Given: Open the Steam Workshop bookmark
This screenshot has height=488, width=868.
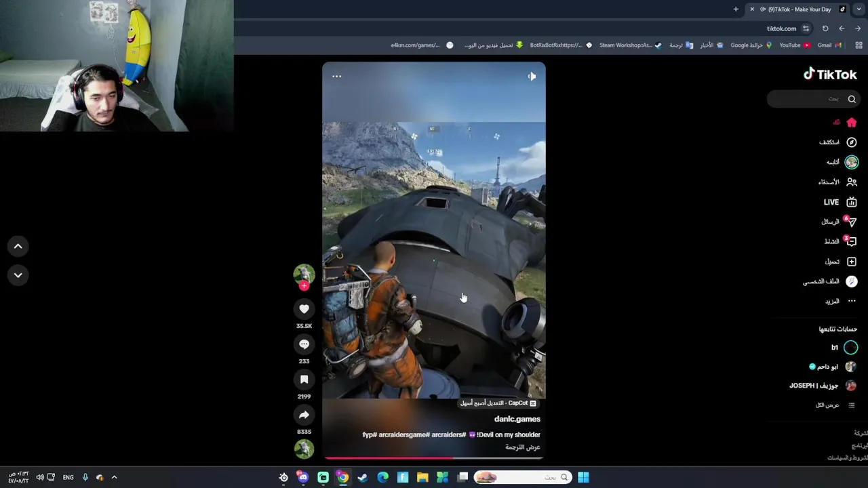Looking at the screenshot, I should pyautogui.click(x=630, y=45).
